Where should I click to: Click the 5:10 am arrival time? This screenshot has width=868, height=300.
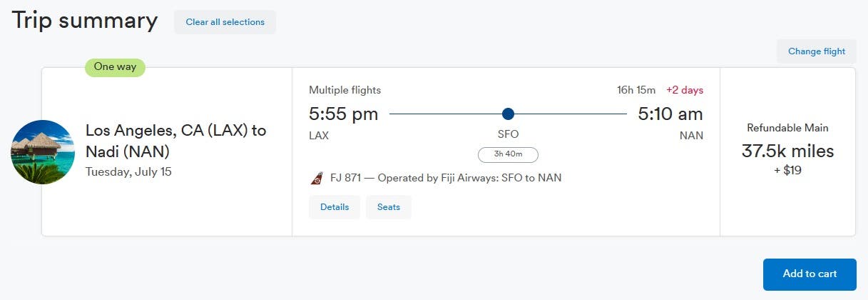[x=670, y=114]
